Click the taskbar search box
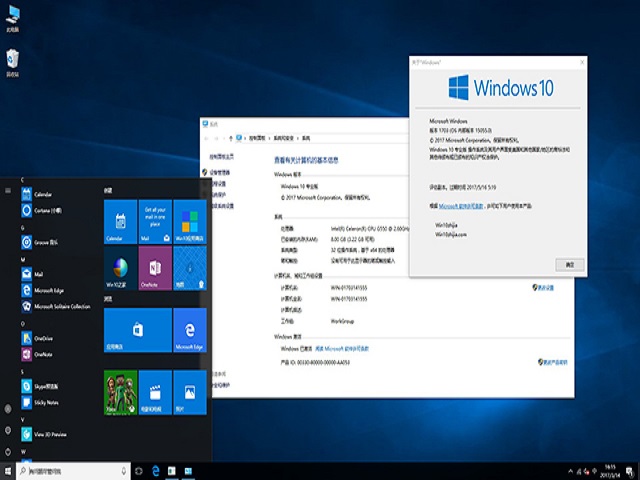 click(70, 470)
